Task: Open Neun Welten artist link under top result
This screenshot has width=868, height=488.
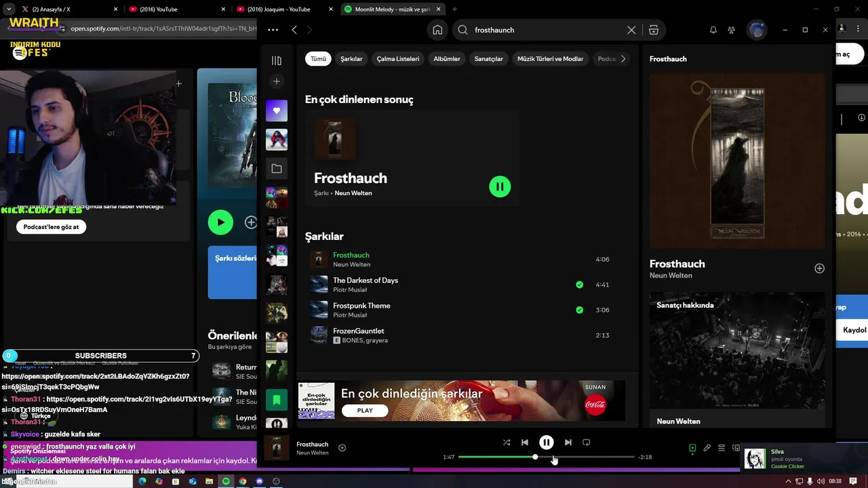Action: pos(353,193)
